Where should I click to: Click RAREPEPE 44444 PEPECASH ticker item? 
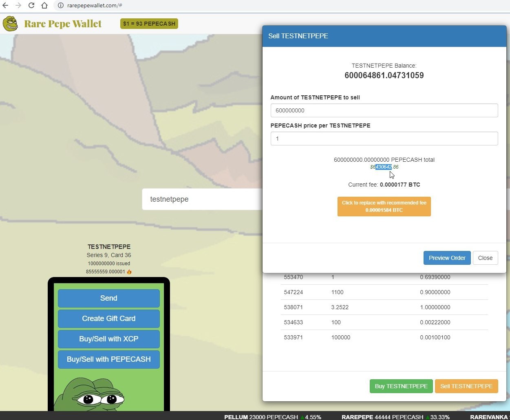click(395, 417)
